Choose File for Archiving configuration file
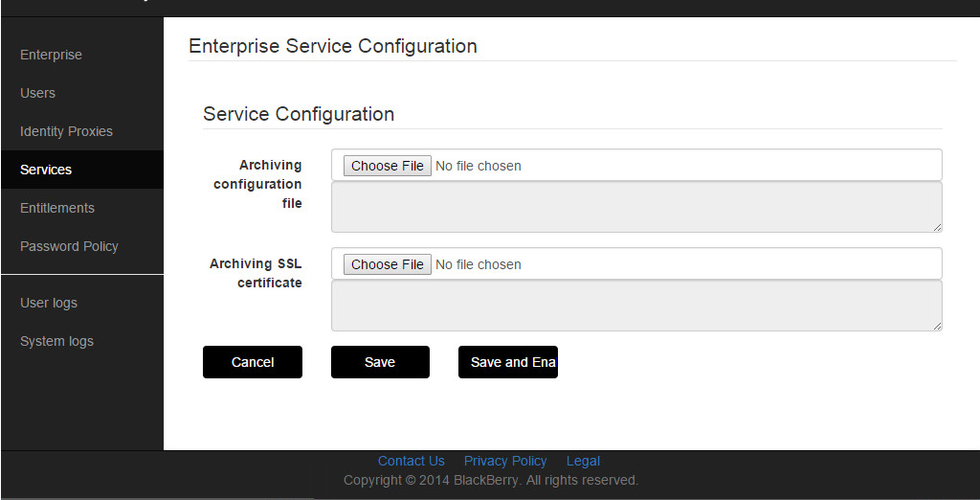This screenshot has width=980, height=500. coord(387,166)
